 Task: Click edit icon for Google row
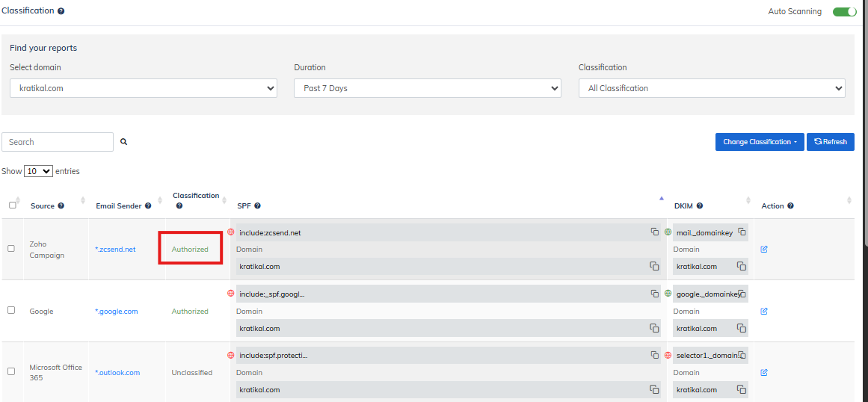point(763,311)
